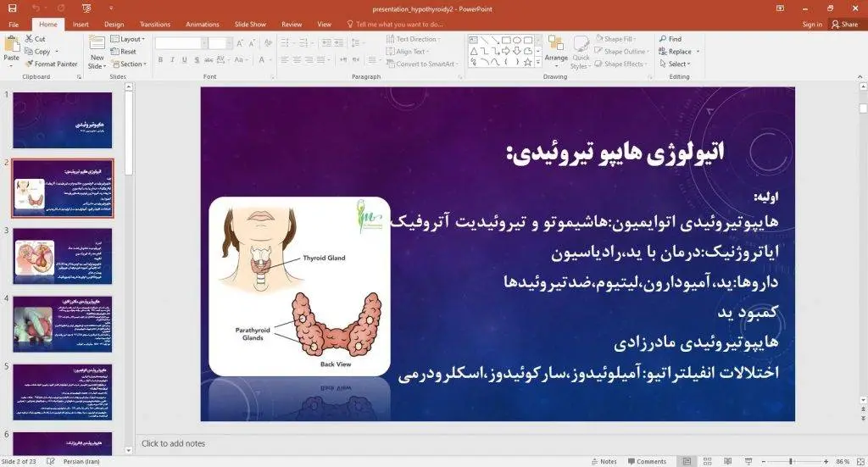Toggle align right in Paragraph group

click(x=309, y=60)
